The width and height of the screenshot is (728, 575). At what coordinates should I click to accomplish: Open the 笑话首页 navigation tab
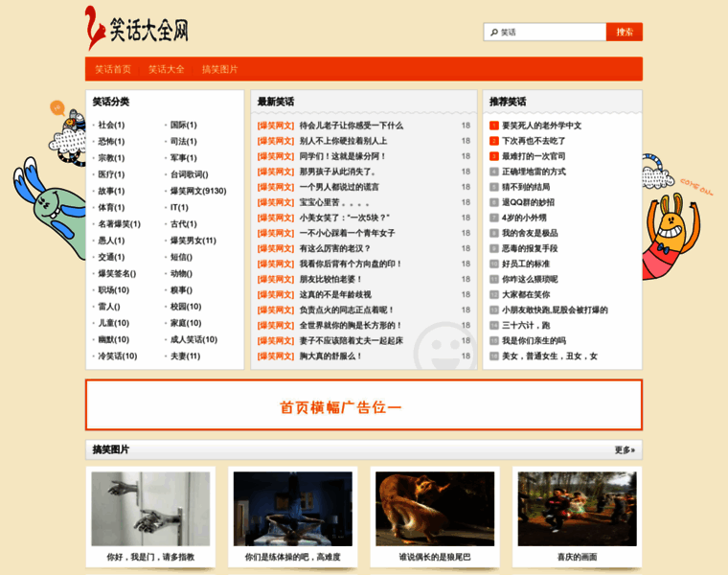point(113,69)
